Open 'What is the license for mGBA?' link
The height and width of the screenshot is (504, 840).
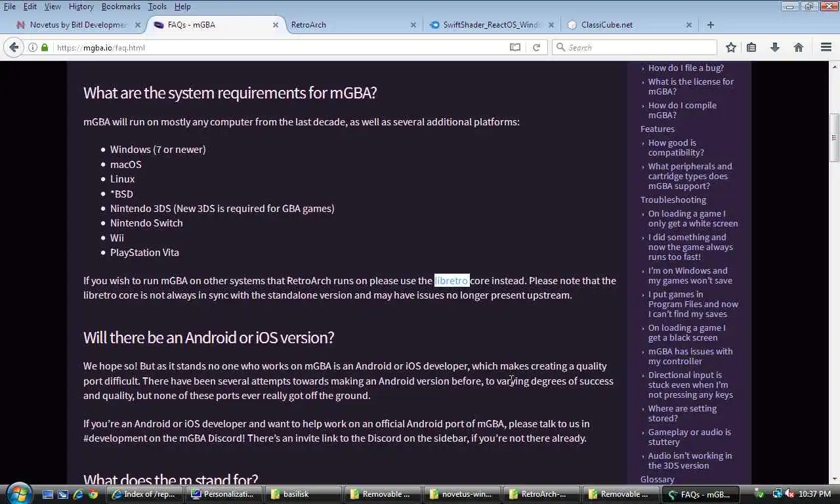pyautogui.click(x=691, y=87)
